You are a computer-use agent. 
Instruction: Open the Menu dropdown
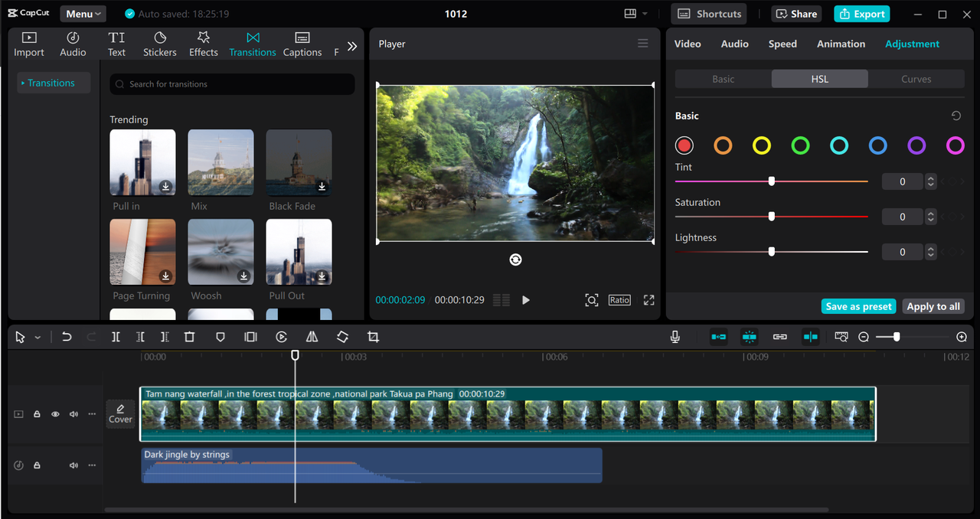[x=83, y=14]
